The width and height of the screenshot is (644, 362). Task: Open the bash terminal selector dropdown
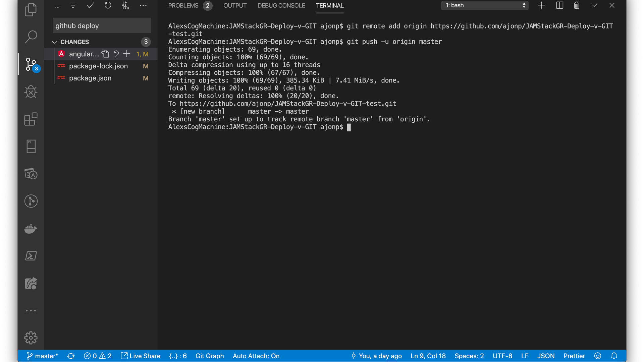pyautogui.click(x=485, y=5)
